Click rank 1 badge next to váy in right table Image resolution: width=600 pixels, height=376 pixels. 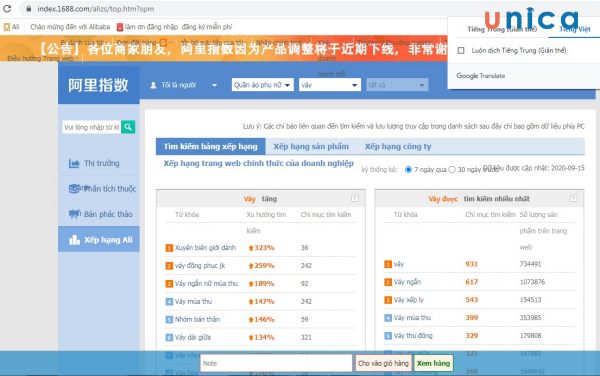388,264
